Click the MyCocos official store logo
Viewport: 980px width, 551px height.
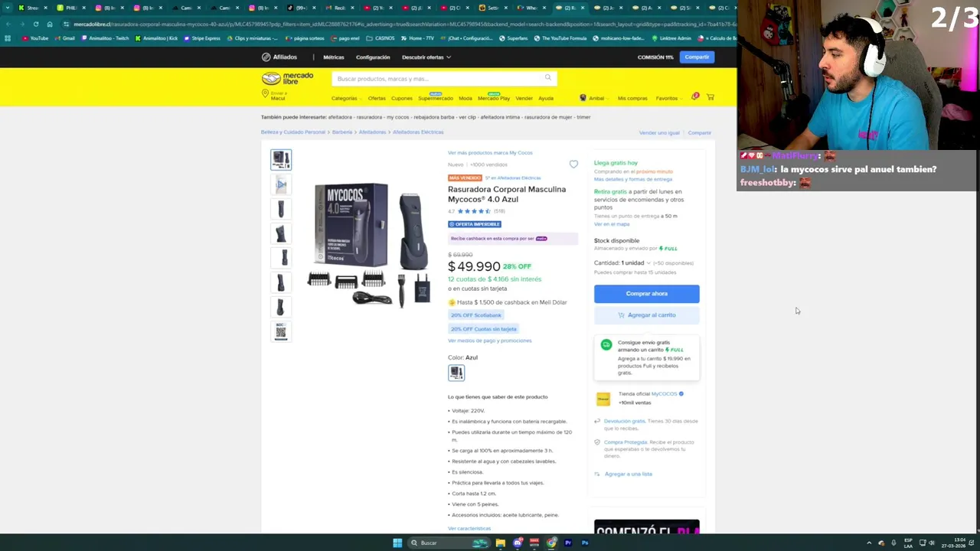[x=603, y=399]
